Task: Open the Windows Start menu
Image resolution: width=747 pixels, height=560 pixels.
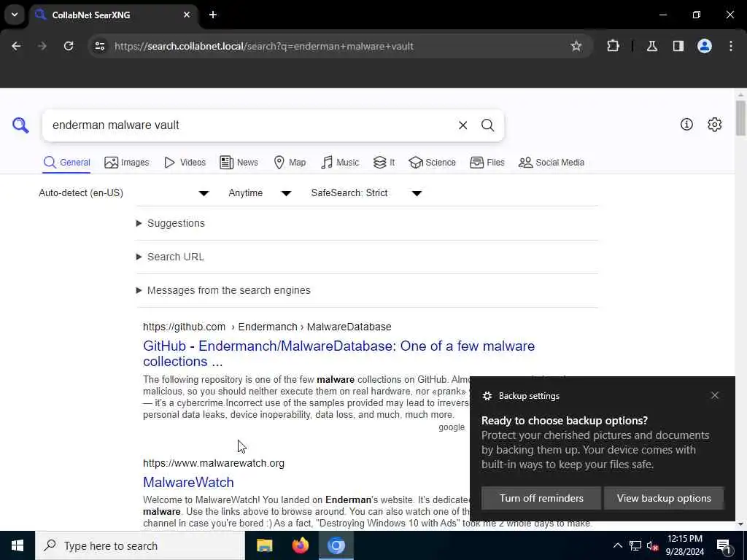Action: [18, 545]
